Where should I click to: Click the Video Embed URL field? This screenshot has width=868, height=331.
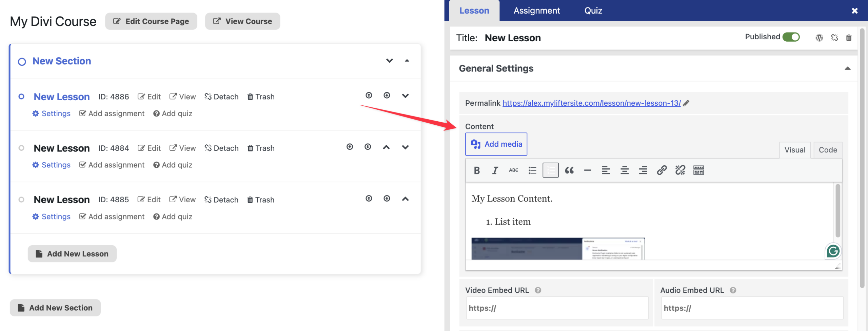557,308
